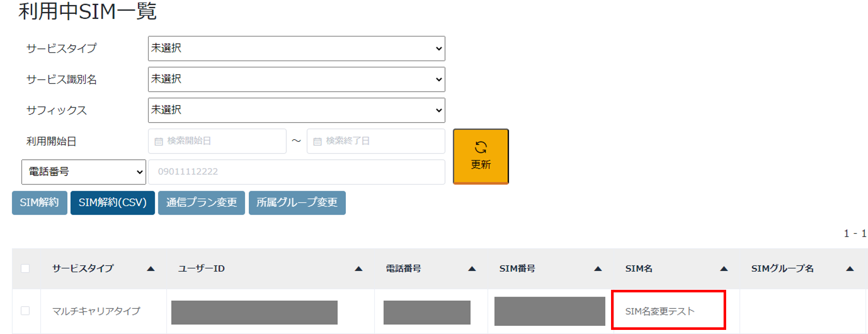Screen dimensions: 868x334
Task: Sort by SIM番号 column arrow
Action: [x=598, y=269]
